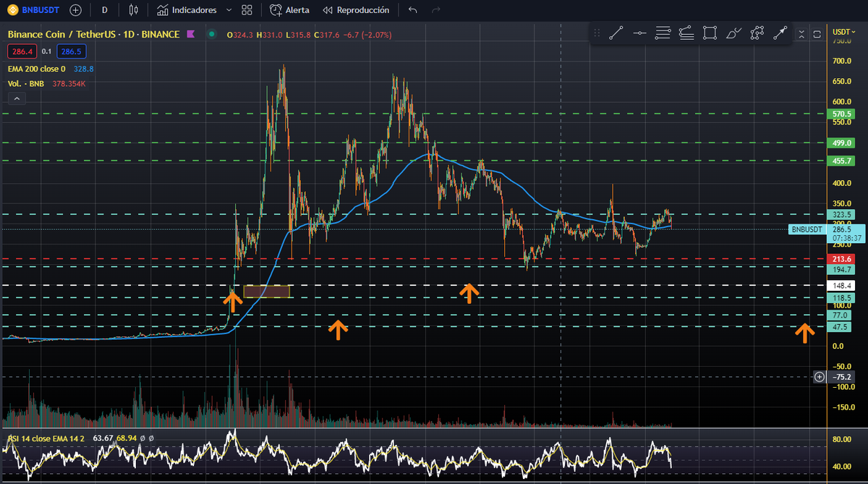Viewport: 868px width, 484px height.
Task: Click the 323.5 price level label
Action: pyautogui.click(x=842, y=215)
